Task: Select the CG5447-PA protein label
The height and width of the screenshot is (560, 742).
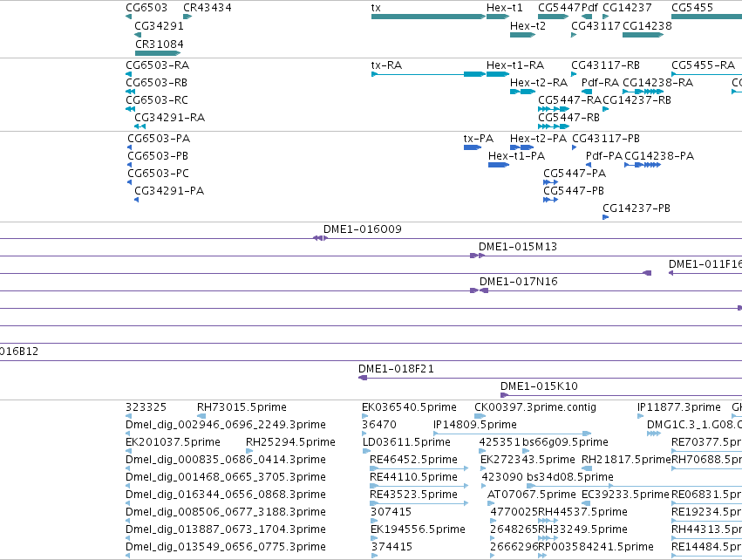Action: click(575, 174)
